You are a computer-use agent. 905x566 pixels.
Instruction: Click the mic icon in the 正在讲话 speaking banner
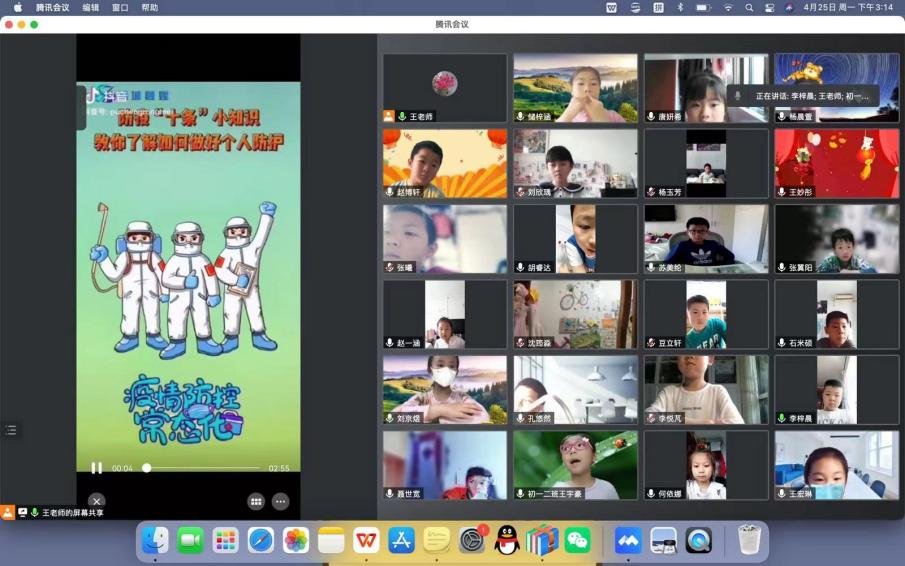738,96
